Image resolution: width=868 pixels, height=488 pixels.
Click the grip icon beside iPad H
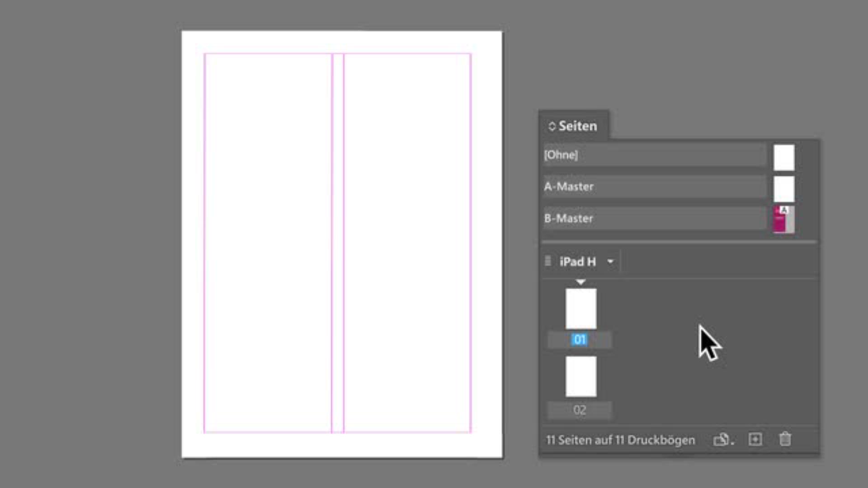548,261
